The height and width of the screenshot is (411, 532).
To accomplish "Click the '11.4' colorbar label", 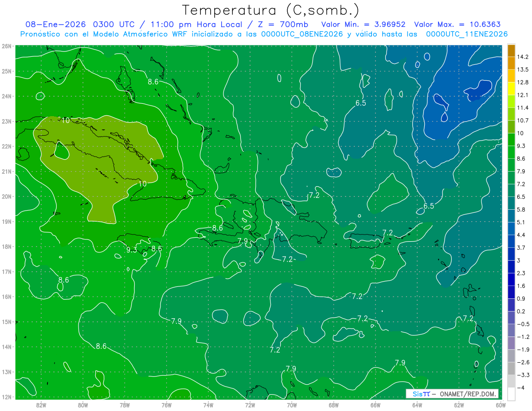I will [522, 108].
